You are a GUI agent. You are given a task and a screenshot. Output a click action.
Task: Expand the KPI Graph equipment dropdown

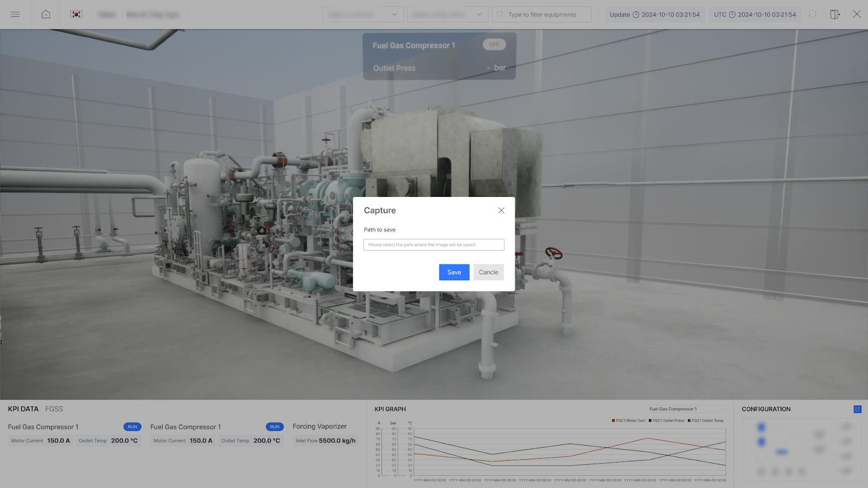(686, 409)
